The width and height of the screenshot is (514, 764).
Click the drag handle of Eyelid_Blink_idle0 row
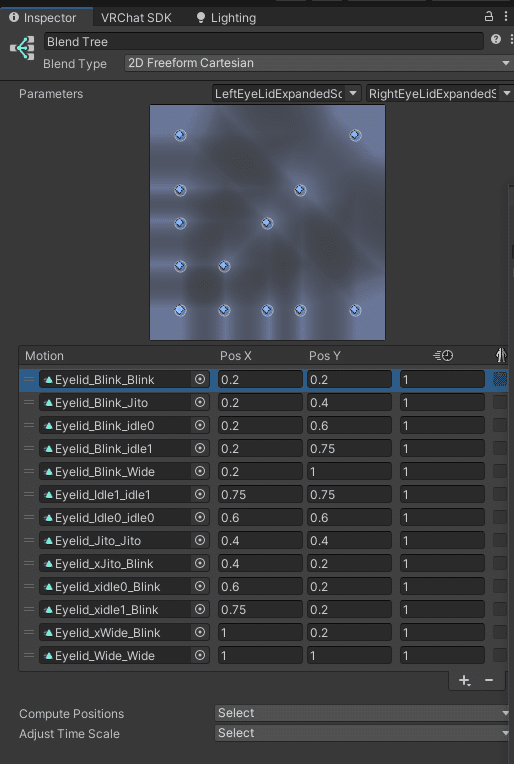coord(29,425)
